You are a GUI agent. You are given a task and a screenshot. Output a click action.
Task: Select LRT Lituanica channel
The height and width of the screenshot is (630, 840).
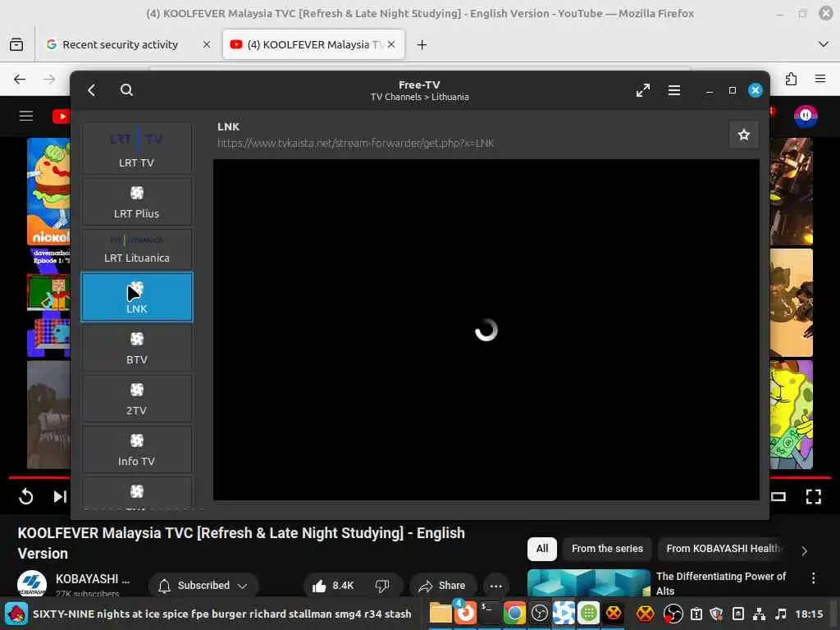coord(137,249)
